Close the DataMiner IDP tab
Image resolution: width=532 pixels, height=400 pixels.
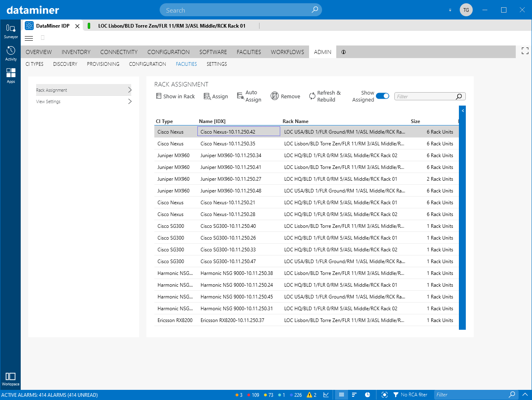tap(77, 26)
